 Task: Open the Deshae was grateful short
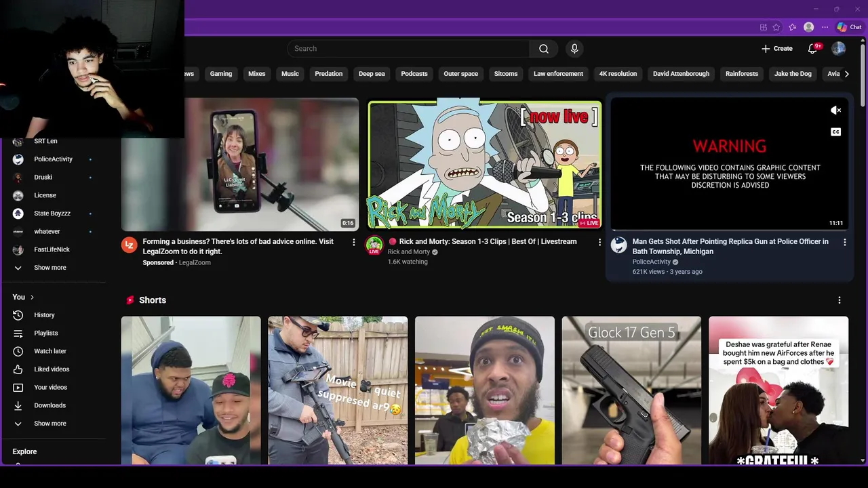[x=778, y=390]
